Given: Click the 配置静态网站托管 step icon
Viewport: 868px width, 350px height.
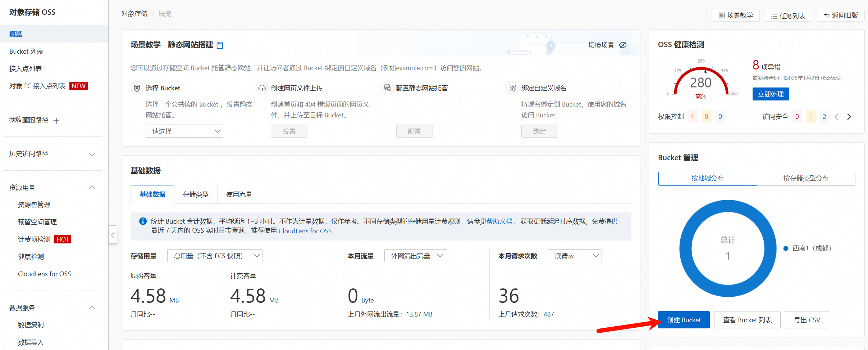Looking at the screenshot, I should [x=387, y=88].
